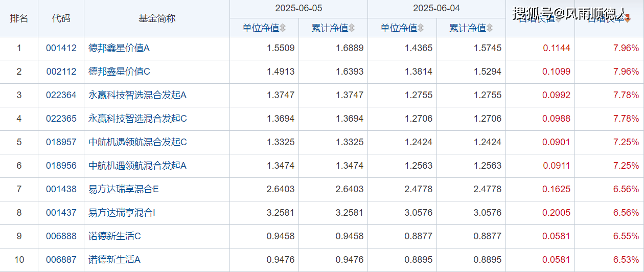Open fund code 006888 link
Viewport: 644px width, 272px height.
(61, 236)
